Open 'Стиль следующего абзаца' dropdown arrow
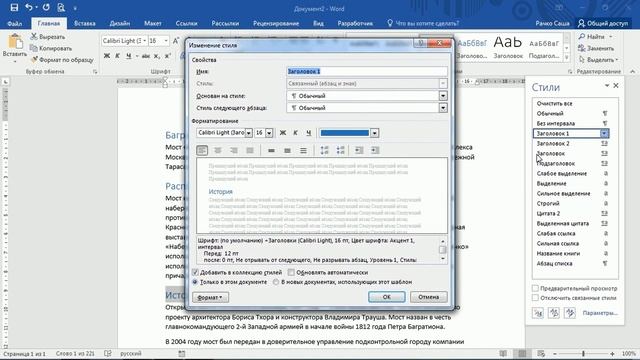The height and width of the screenshot is (360, 640). coord(443,108)
